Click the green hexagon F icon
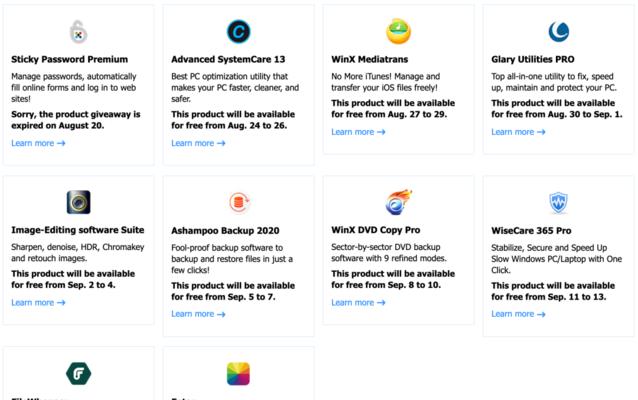 coord(79,373)
